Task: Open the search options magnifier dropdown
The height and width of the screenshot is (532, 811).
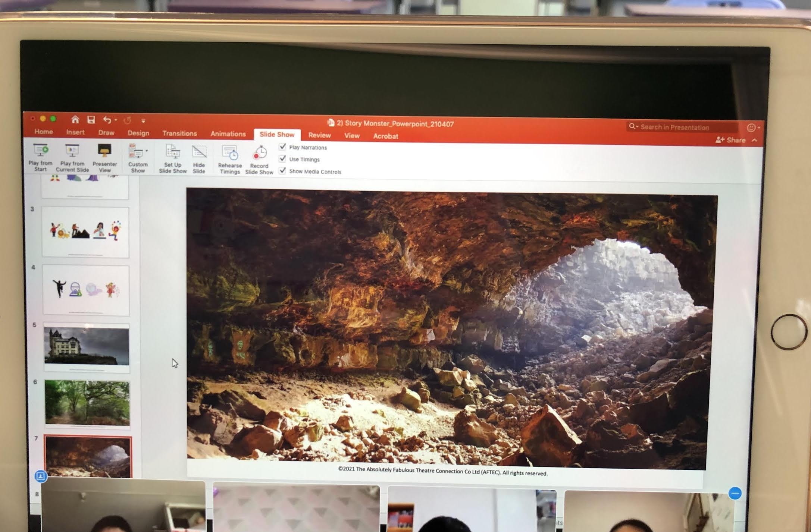Action: click(x=633, y=126)
